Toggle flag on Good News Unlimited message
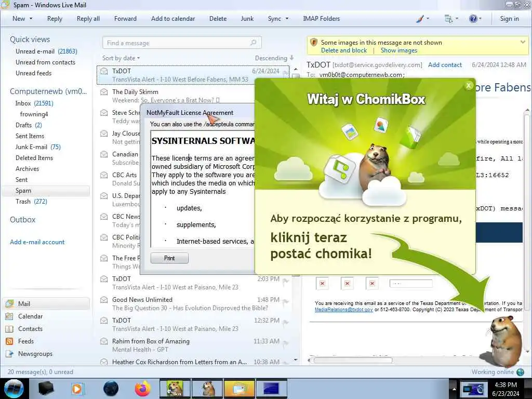Image resolution: width=532 pixels, height=399 pixels. click(x=286, y=302)
